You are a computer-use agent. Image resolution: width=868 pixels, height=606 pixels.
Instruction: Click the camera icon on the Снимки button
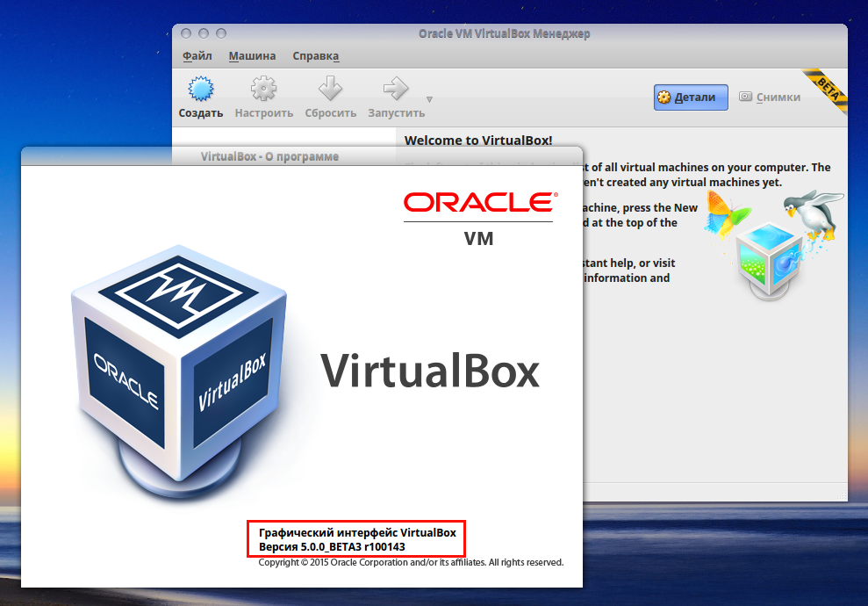tap(746, 97)
